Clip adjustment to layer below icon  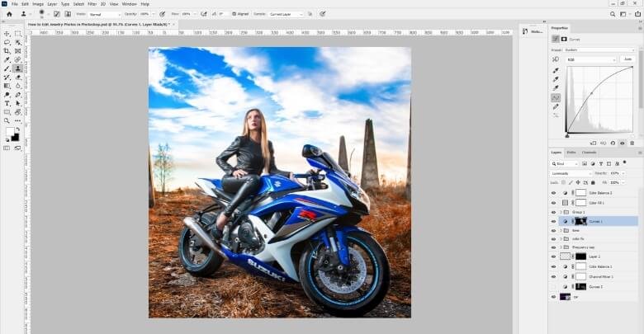594,143
